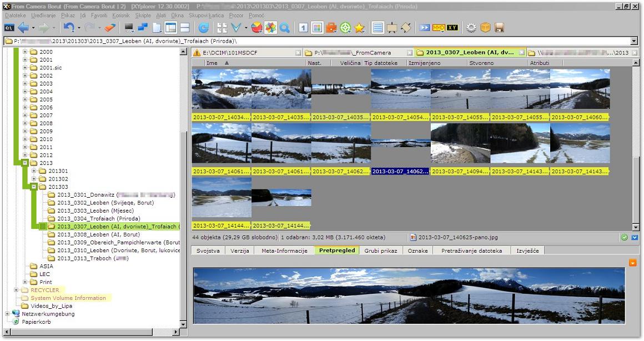Switch to the Meta-Informacije tab

284,250
